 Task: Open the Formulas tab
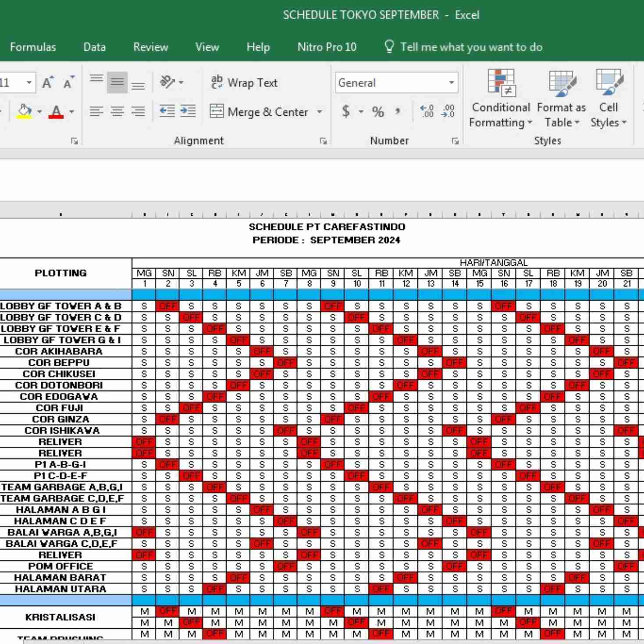[x=33, y=47]
